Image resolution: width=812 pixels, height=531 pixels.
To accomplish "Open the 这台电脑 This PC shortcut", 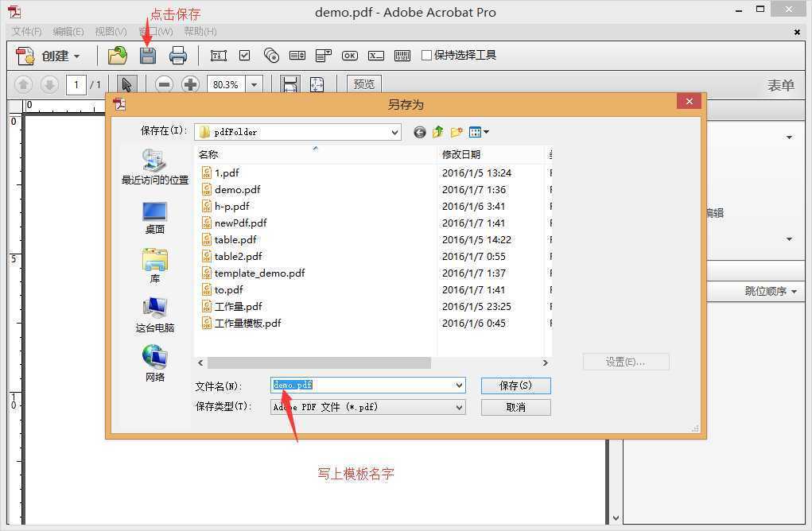I will (155, 316).
